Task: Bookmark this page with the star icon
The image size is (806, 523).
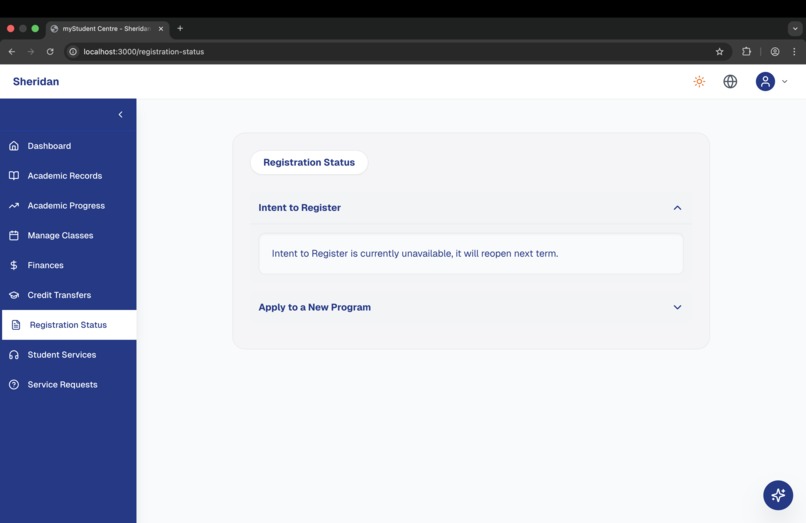Action: pos(720,51)
